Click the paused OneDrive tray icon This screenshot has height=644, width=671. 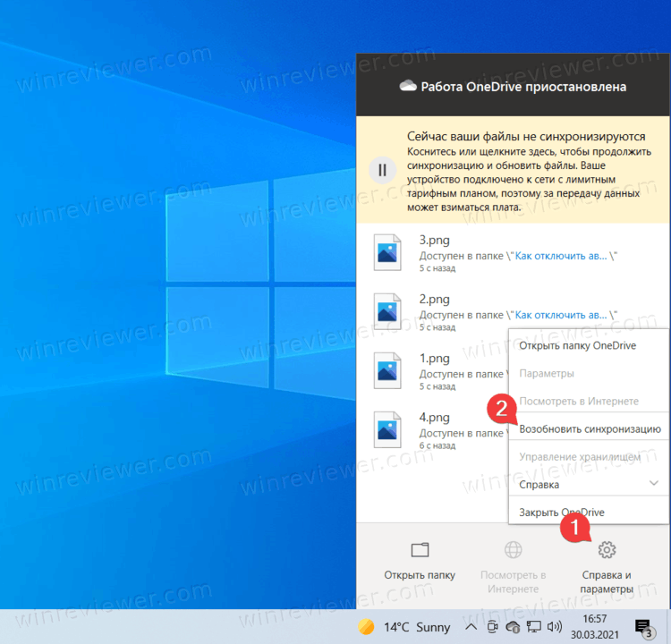[513, 627]
